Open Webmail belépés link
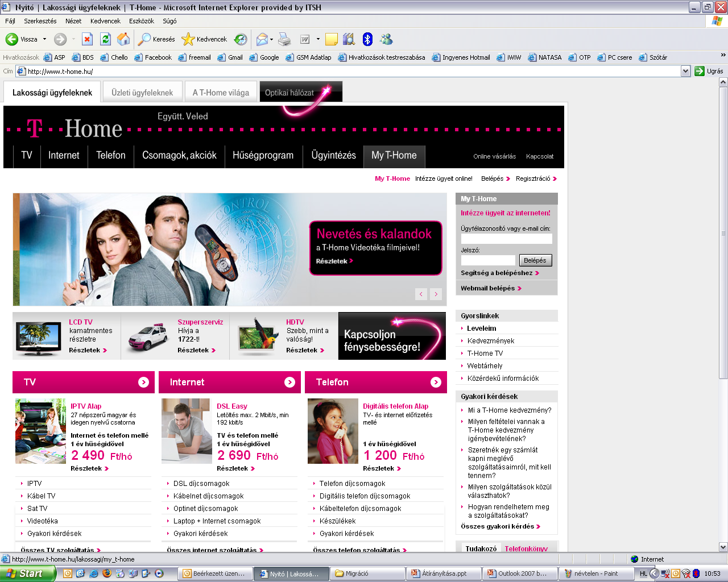The width and height of the screenshot is (728, 582). (x=491, y=288)
